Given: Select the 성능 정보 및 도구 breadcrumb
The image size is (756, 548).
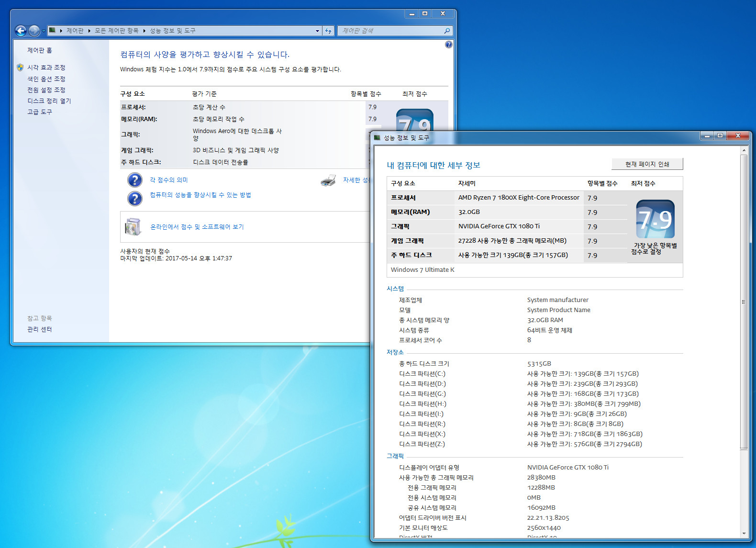Looking at the screenshot, I should click(172, 31).
